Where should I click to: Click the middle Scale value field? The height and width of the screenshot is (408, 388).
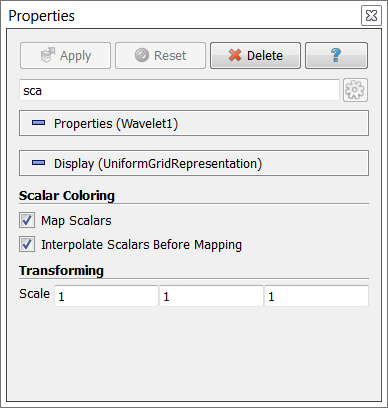[x=211, y=296]
